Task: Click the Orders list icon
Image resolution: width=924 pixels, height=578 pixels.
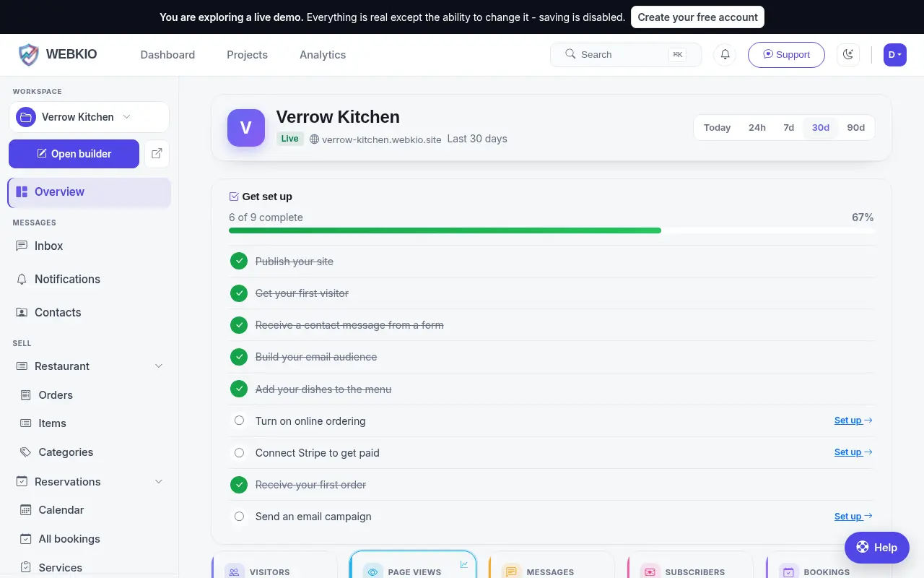Action: [x=26, y=395]
